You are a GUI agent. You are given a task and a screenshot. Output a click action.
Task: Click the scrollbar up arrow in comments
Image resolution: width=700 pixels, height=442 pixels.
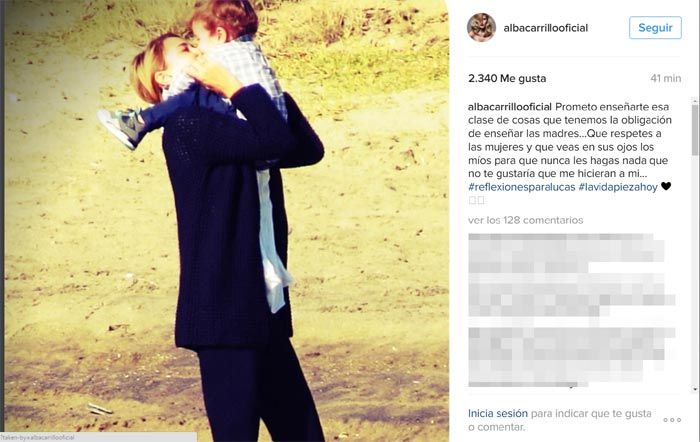[695, 101]
